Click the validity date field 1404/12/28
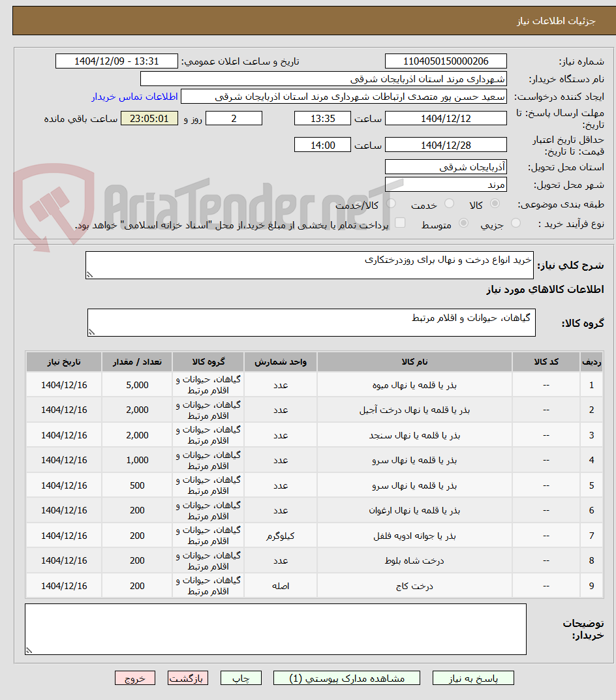Screen dimensions: 616x700 coord(446,145)
